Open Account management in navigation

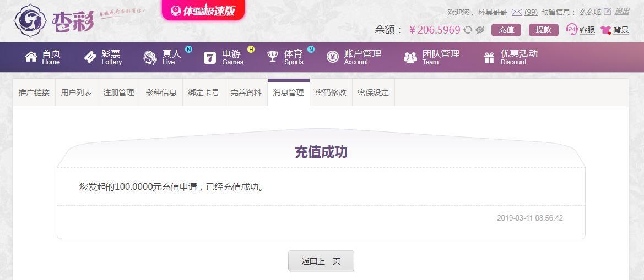click(354, 57)
